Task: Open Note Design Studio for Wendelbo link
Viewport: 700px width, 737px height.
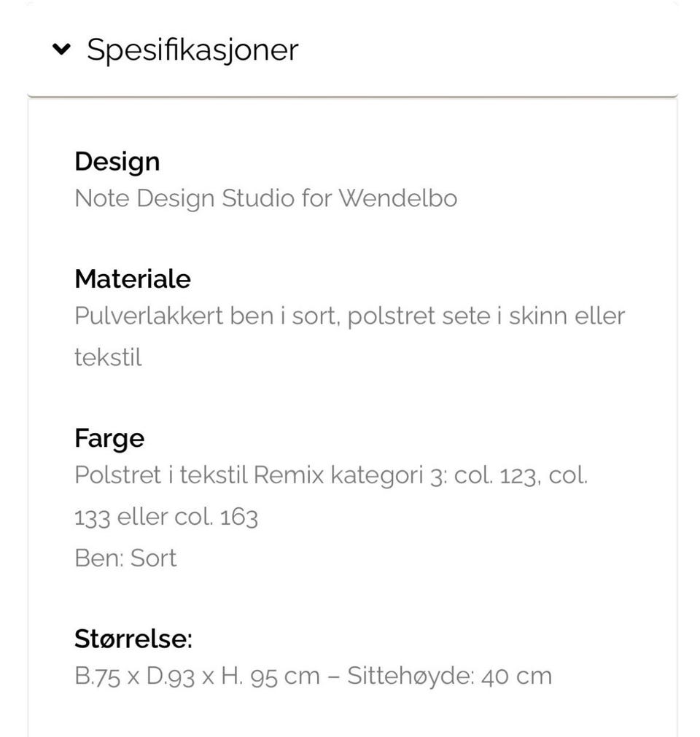Action: tap(265, 198)
